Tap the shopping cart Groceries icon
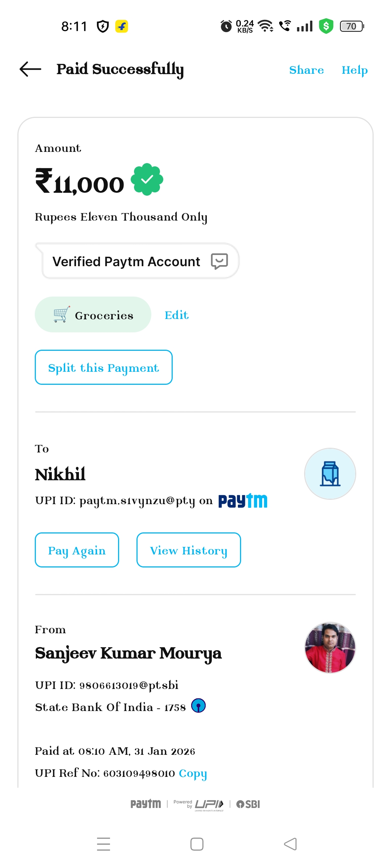The image size is (391, 868). point(62,314)
